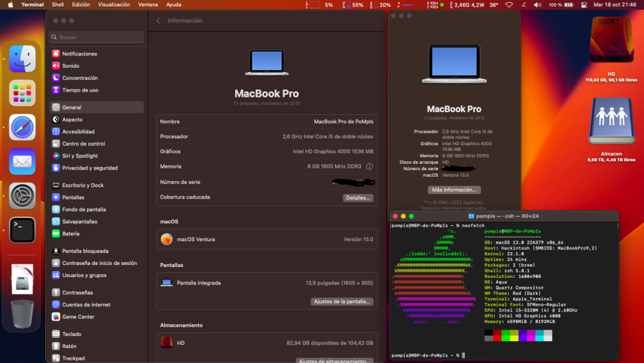Select the General sidebar item
Image resolution: width=644 pixels, height=363 pixels.
point(96,107)
